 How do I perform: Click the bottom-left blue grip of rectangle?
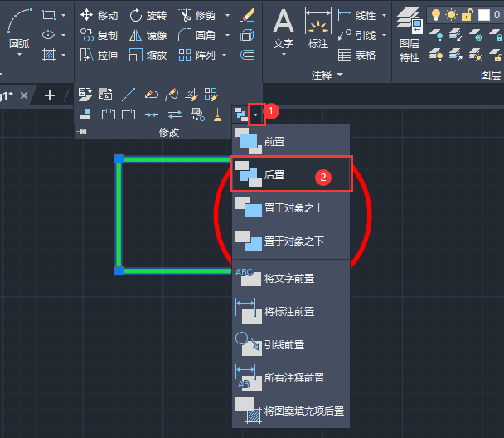coord(119,270)
